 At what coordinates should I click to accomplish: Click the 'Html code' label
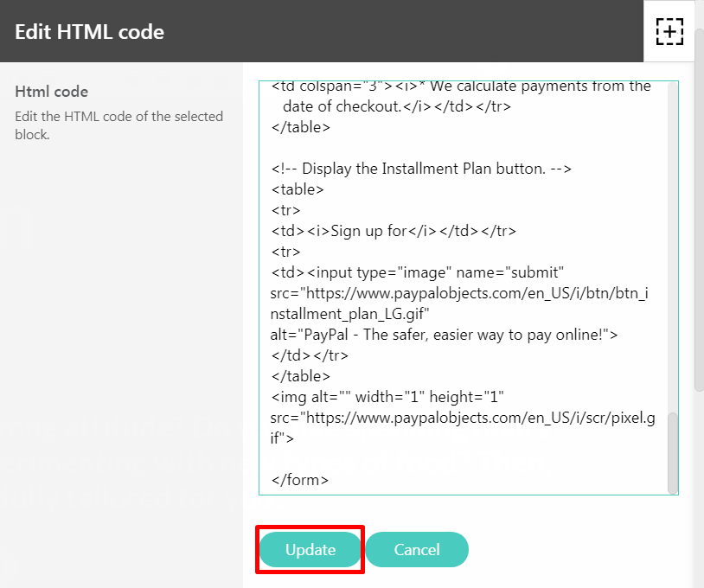pos(52,92)
